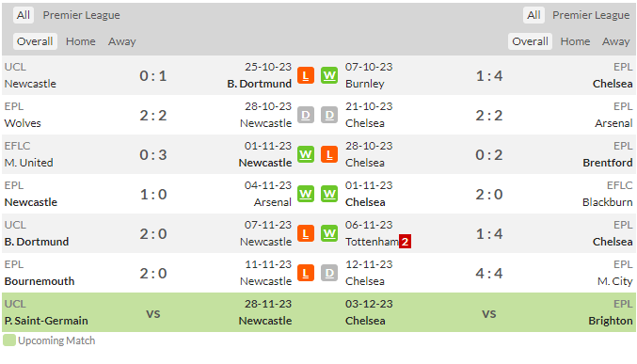Click the grey D badge for Chelsea vs M. City
Image resolution: width=637 pixels, height=364 pixels.
click(x=329, y=273)
